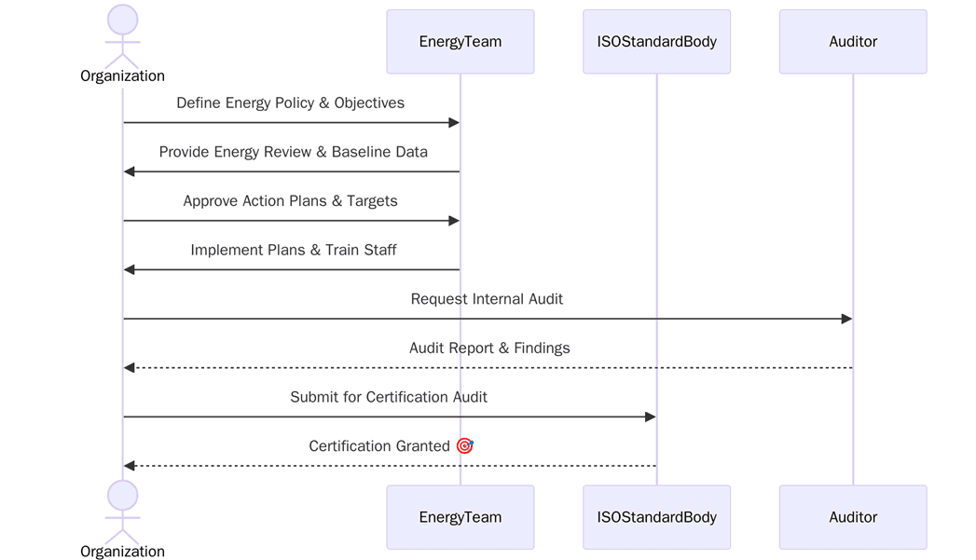Select the top Auditor participant box
The height and width of the screenshot is (560, 976).
[852, 42]
